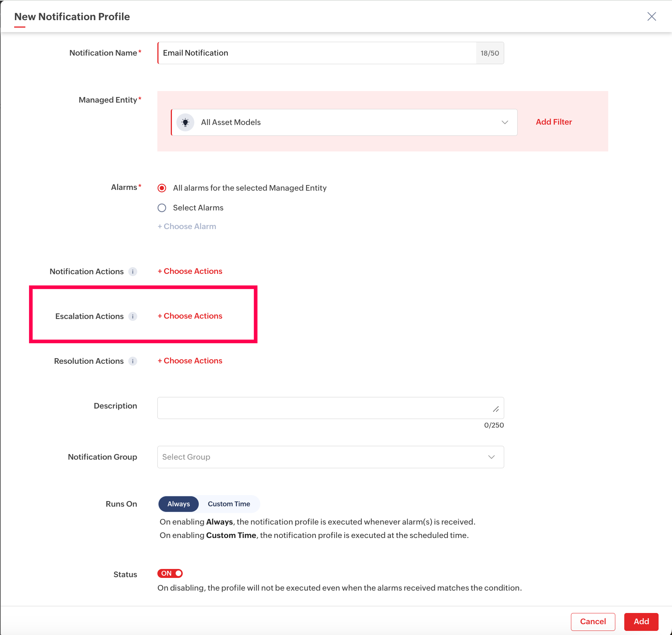The width and height of the screenshot is (672, 635).
Task: Switch Runs On to Custom Time
Action: [x=229, y=504]
